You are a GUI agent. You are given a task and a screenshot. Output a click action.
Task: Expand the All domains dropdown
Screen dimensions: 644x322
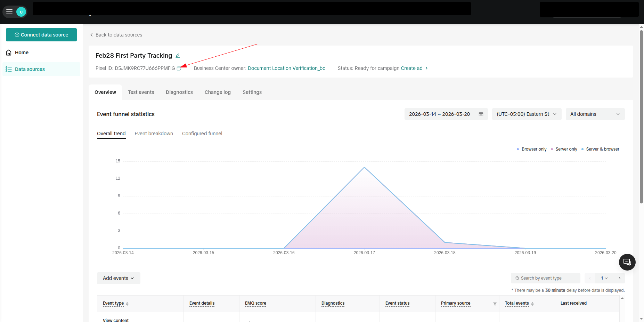tap(595, 114)
